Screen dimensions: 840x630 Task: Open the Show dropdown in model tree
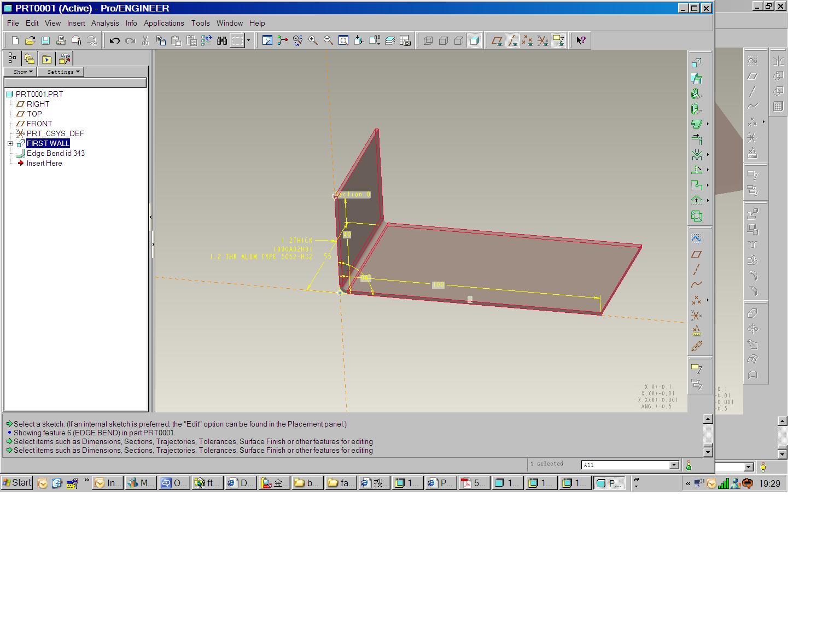[x=20, y=72]
